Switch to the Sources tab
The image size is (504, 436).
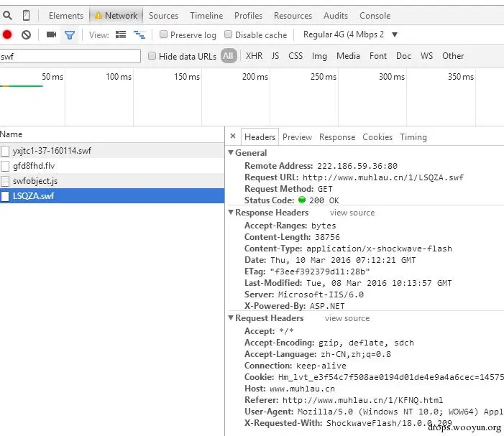(x=163, y=15)
